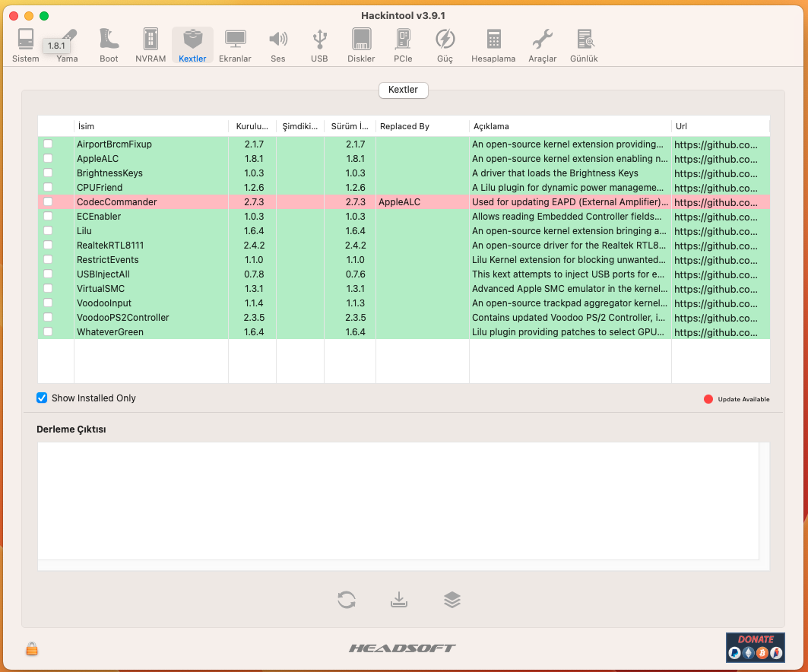Open the Hesaplama calculator section
The width and height of the screenshot is (808, 672).
point(493,46)
